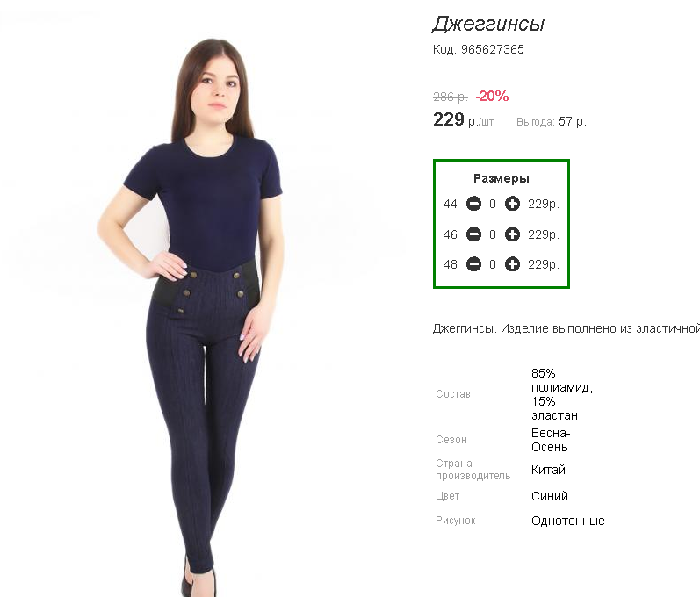Click the Весна-Осень season value
Image resolution: width=700 pixels, height=597 pixels.
[x=551, y=440]
